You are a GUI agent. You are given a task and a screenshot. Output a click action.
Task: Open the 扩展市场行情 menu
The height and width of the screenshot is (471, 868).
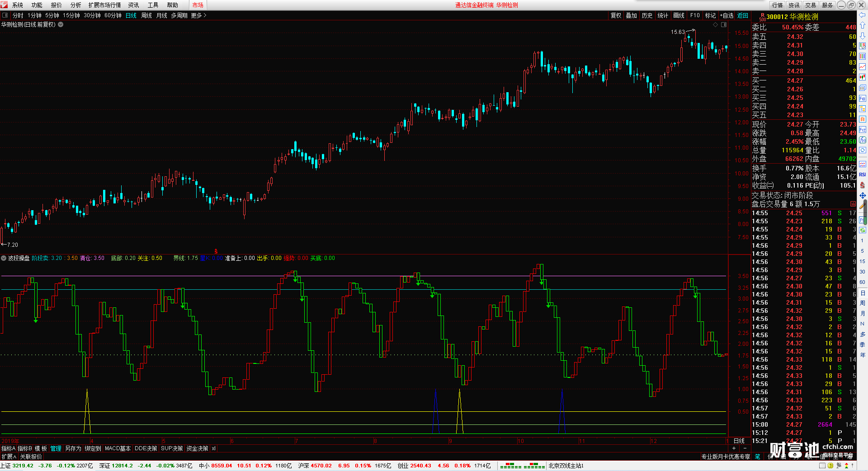pos(104,5)
